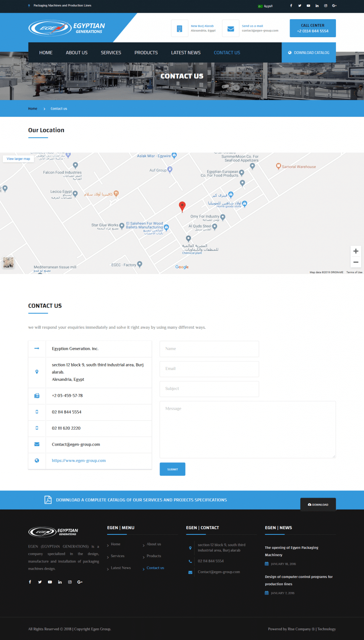Click the Egyptian Generations footer logo
Viewport: 364px width, 640px height.
[x=53, y=532]
